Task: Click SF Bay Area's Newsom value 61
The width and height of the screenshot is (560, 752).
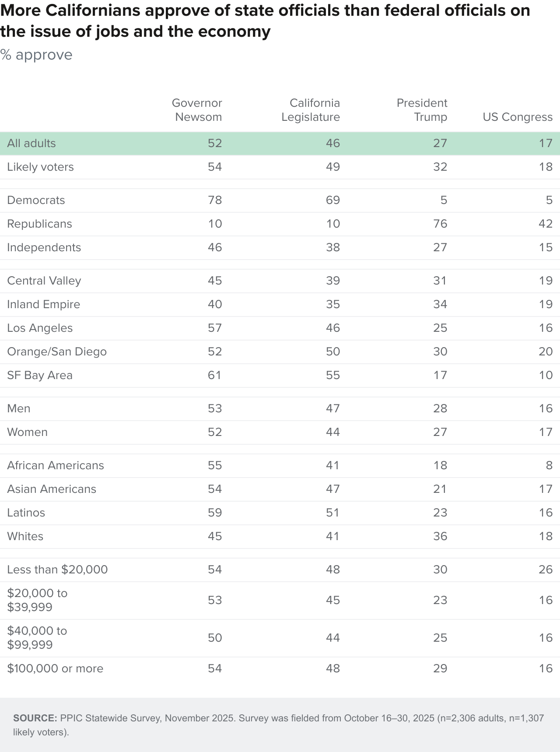Action: (x=215, y=375)
